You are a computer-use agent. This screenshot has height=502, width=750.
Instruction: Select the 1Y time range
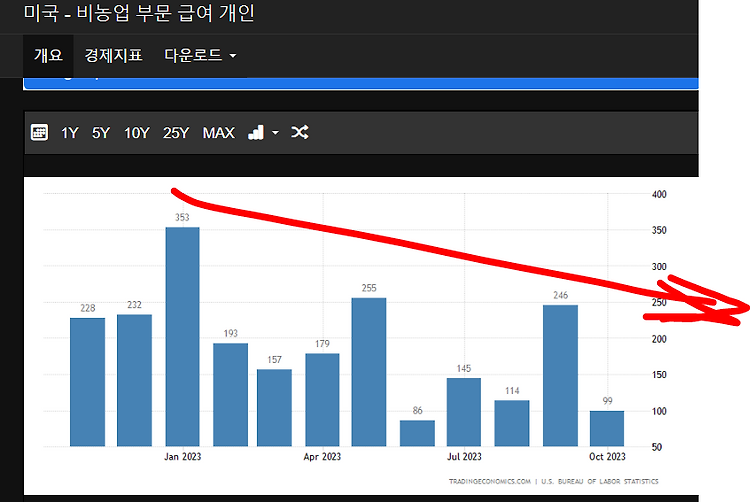coord(69,132)
